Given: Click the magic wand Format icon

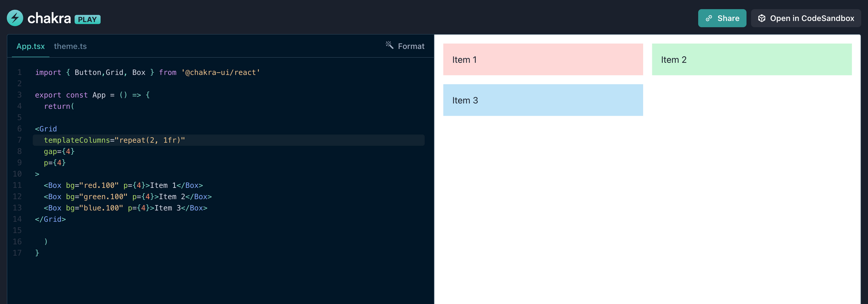Looking at the screenshot, I should tap(389, 45).
